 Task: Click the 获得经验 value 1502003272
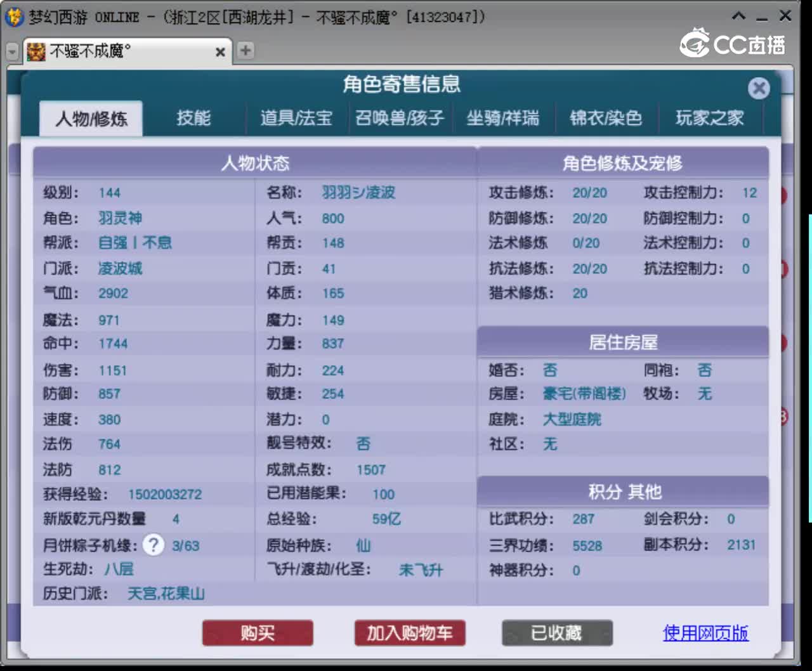coord(165,495)
